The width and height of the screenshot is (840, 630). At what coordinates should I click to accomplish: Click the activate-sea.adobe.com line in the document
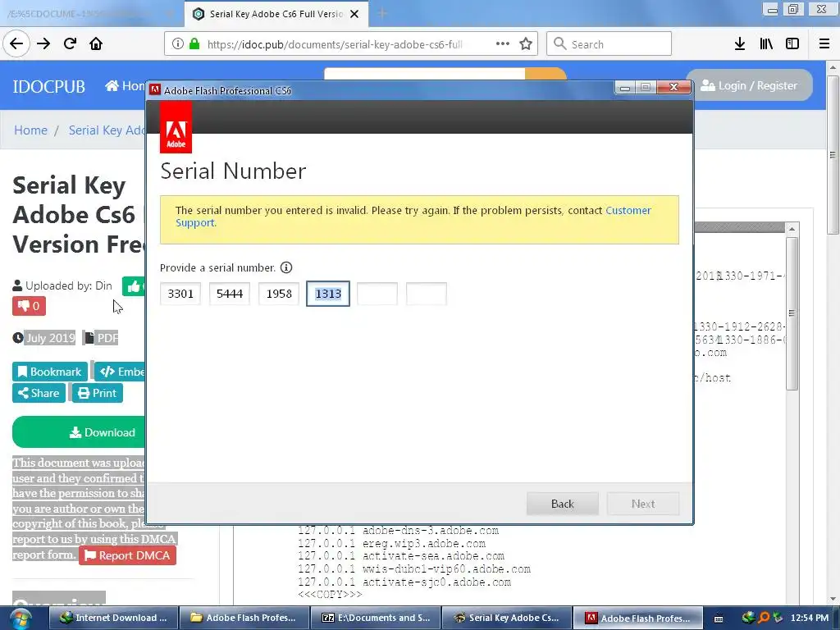401,556
